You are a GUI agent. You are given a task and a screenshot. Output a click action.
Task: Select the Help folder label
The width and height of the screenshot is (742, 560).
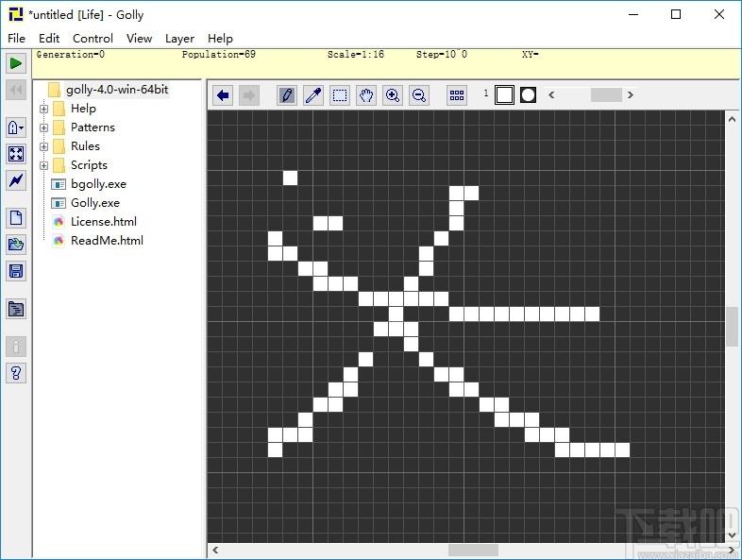[x=83, y=109]
